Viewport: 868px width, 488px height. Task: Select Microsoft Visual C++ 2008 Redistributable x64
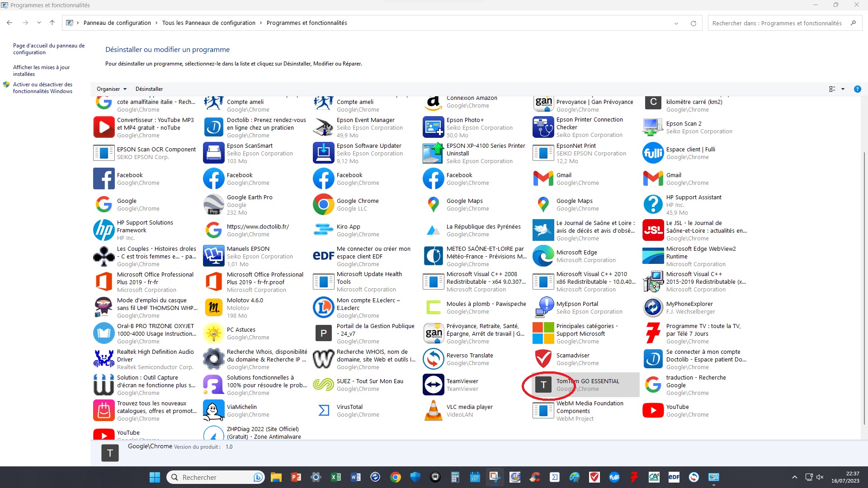pyautogui.click(x=476, y=282)
